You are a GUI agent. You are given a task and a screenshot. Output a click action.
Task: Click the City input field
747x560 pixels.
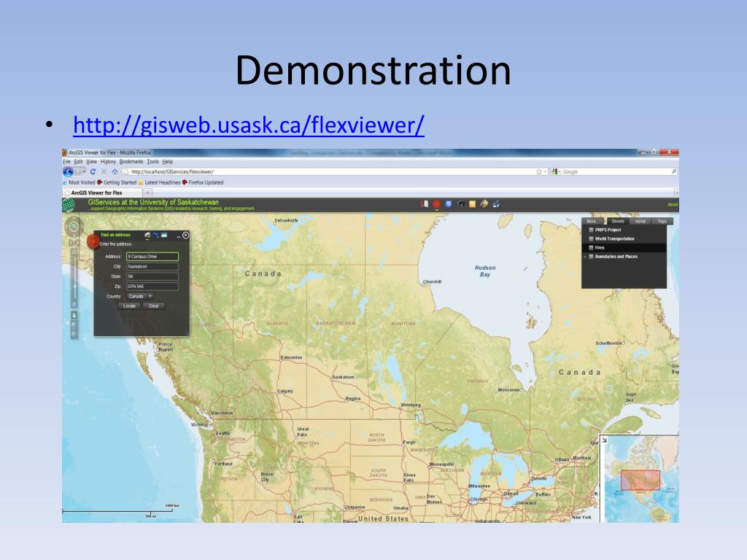click(x=152, y=267)
